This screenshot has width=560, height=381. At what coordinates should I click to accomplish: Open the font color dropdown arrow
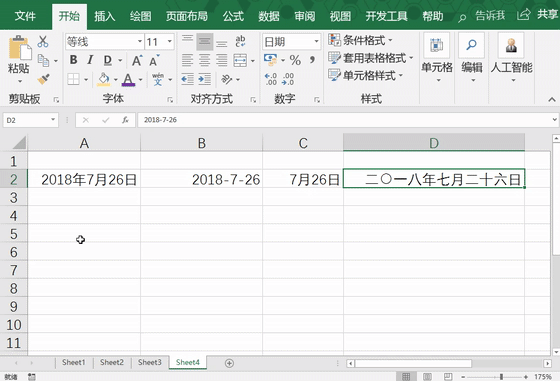140,79
